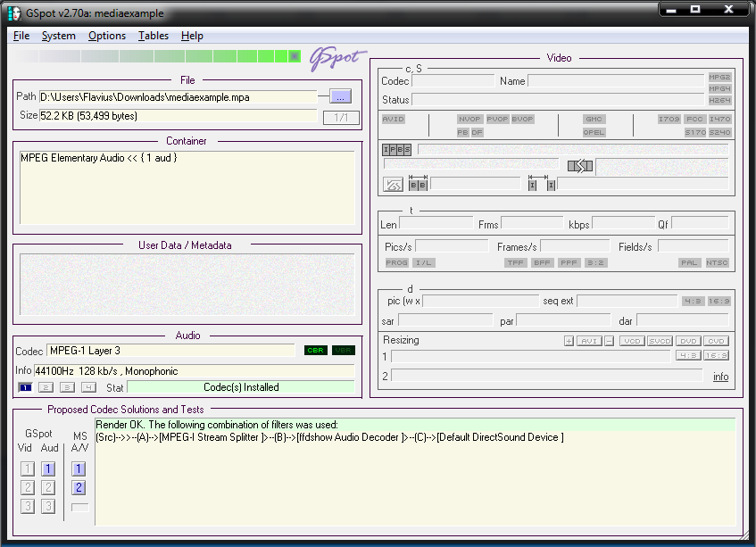This screenshot has height=547, width=756.
Task: Select audio stream 4 button
Action: 88,387
